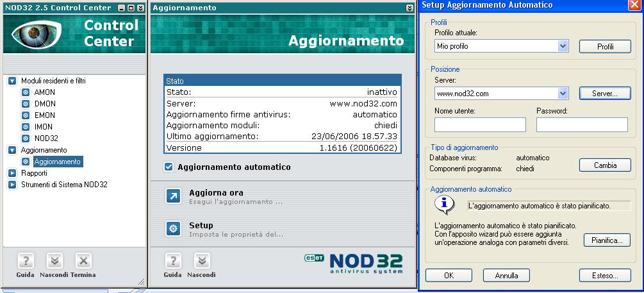Click the Termina X icon in Control Center
The image size is (644, 293).
83,260
